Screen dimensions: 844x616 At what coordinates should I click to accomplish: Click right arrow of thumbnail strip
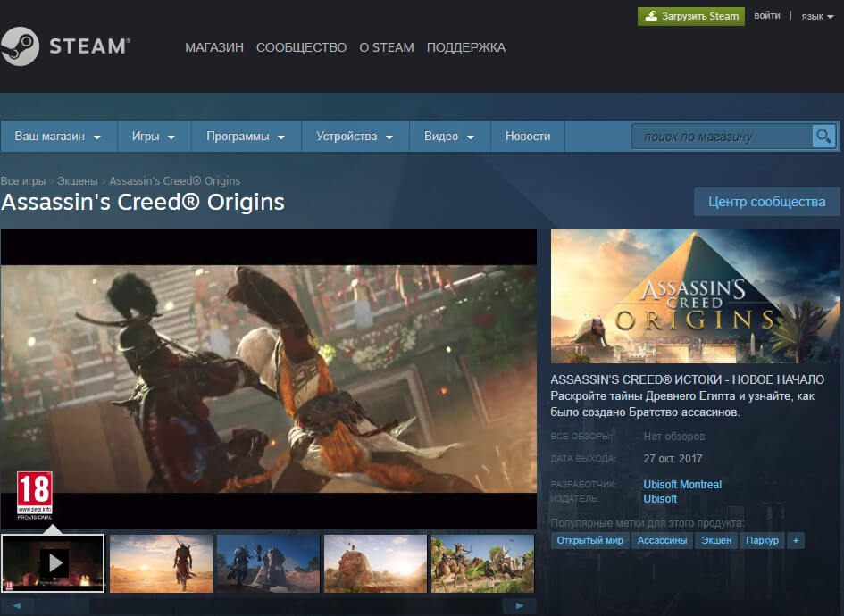[x=520, y=606]
